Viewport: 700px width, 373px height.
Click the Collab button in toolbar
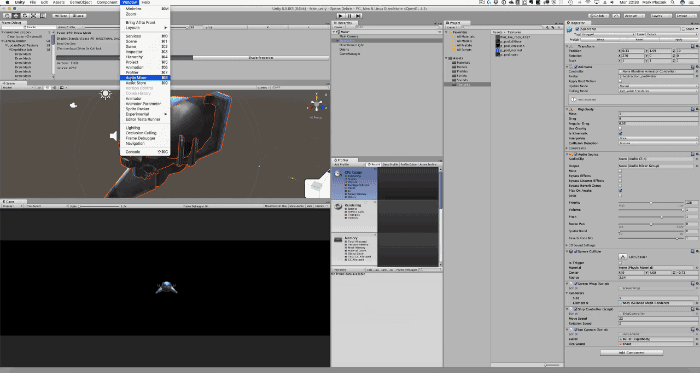point(598,16)
